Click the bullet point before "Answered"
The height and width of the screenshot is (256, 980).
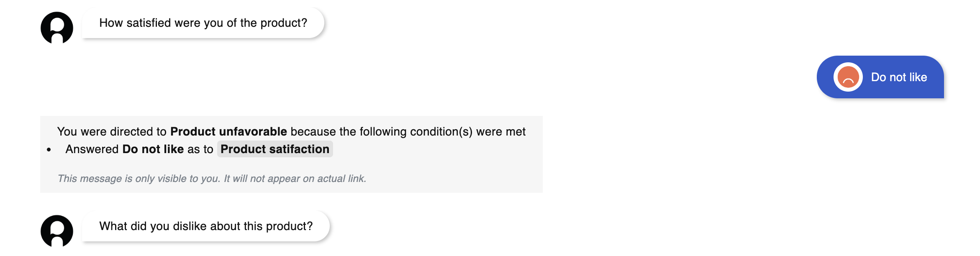(x=49, y=149)
